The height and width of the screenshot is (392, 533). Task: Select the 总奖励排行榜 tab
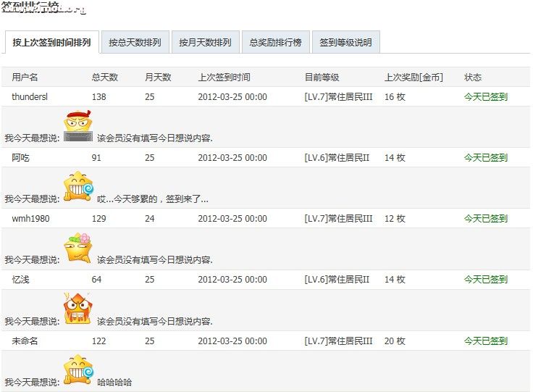coord(275,43)
